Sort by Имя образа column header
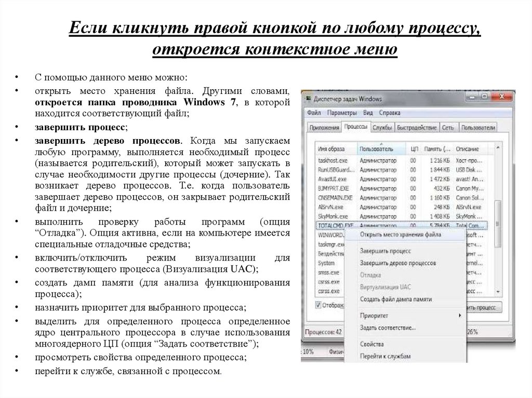Viewport: 532px width, 398px height. pos(336,149)
